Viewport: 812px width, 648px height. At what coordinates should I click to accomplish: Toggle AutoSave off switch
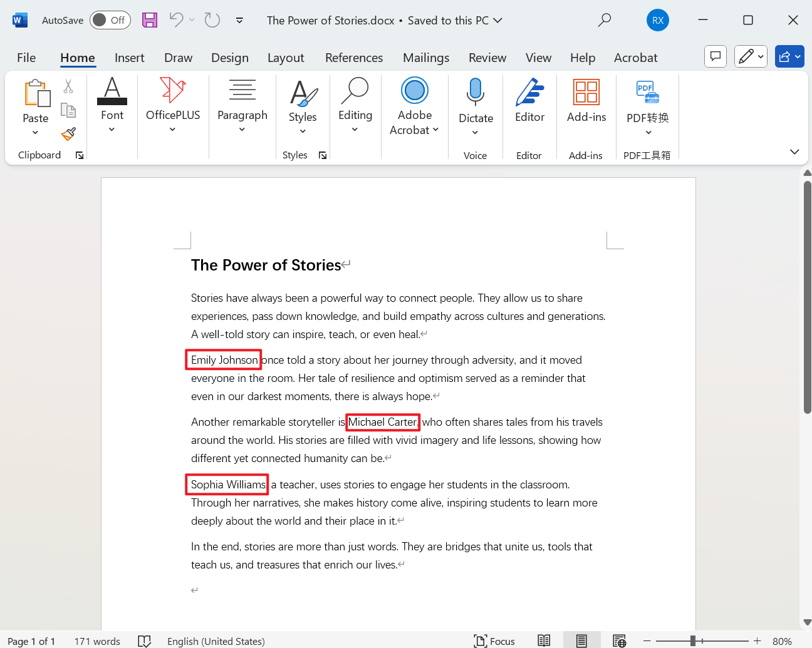click(x=110, y=20)
